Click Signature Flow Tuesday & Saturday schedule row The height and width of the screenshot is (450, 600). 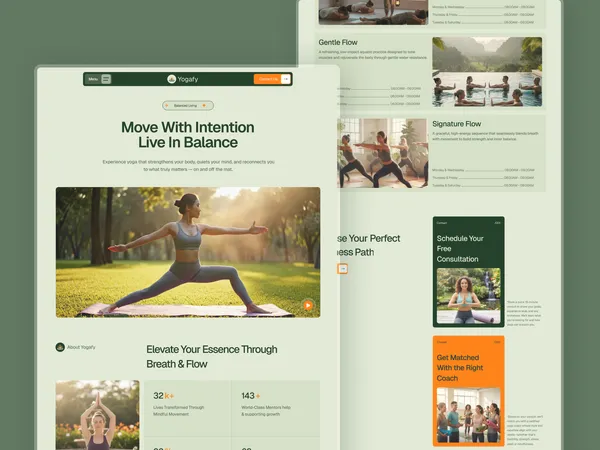pyautogui.click(x=483, y=185)
